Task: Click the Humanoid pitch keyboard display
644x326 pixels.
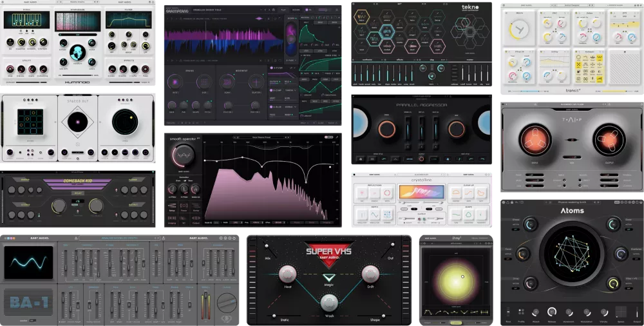Action: click(x=26, y=20)
